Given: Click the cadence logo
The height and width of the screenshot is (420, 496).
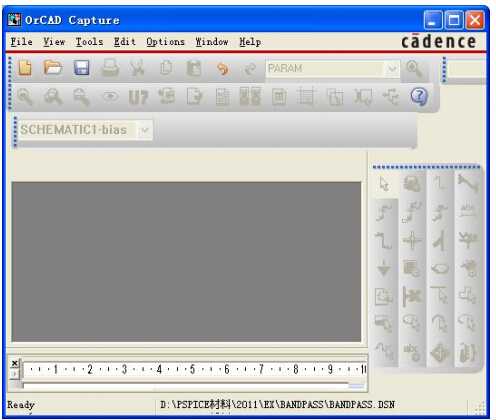Looking at the screenshot, I should click(438, 42).
